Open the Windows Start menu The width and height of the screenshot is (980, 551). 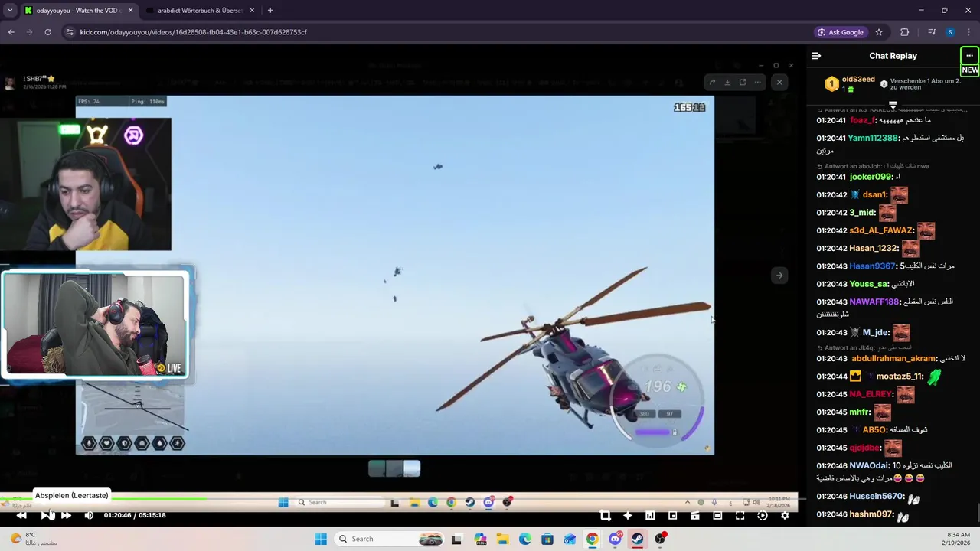tap(321, 539)
